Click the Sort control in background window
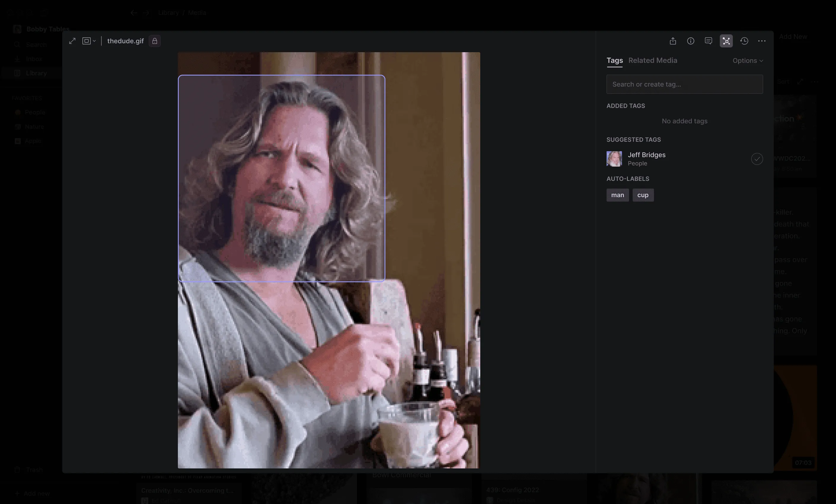836x504 pixels. pyautogui.click(x=783, y=82)
